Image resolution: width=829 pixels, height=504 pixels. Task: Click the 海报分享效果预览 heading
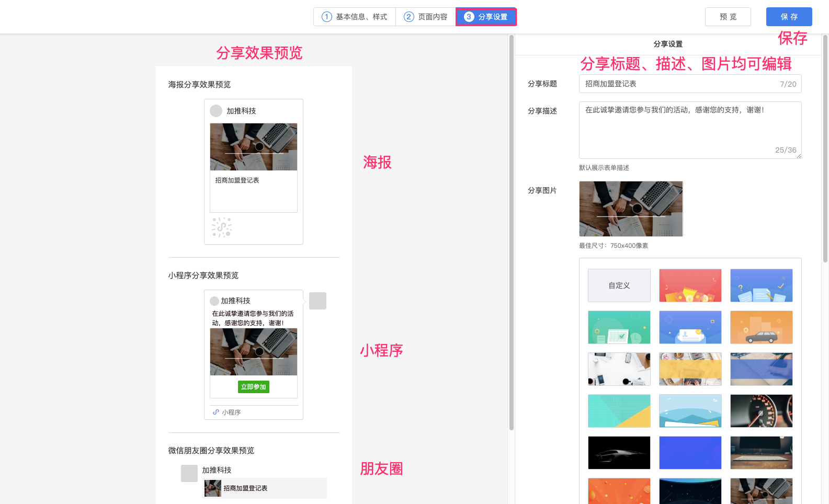point(199,85)
